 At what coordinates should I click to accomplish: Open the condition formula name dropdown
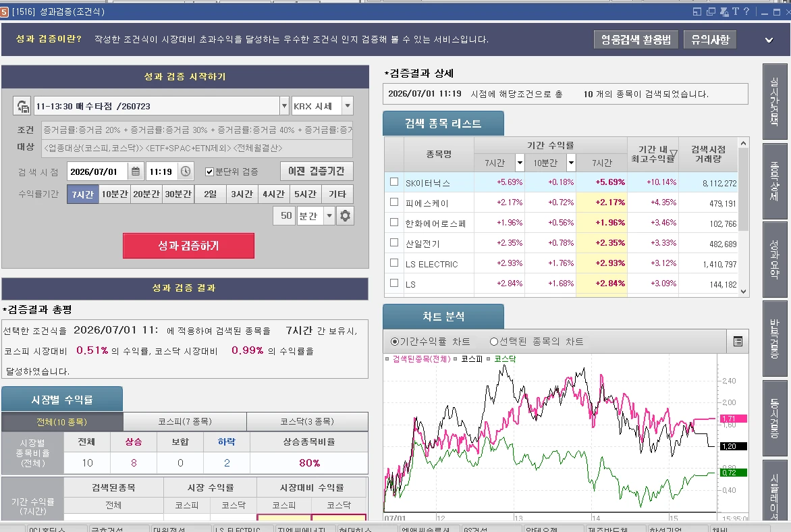pos(284,106)
